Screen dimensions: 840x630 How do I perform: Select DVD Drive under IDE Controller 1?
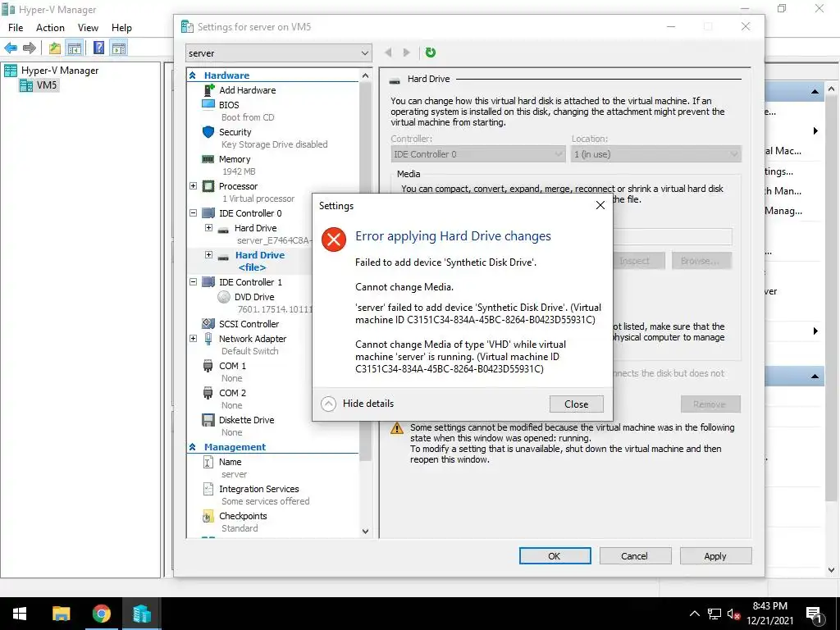tap(254, 297)
